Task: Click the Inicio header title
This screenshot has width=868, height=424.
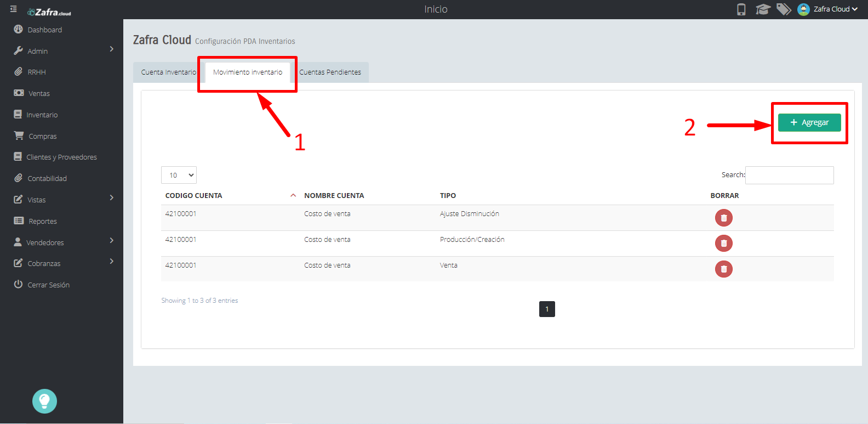Action: point(436,9)
